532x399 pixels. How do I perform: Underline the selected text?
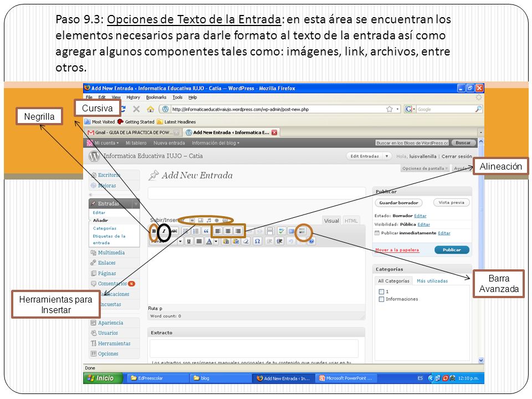pyautogui.click(x=189, y=241)
